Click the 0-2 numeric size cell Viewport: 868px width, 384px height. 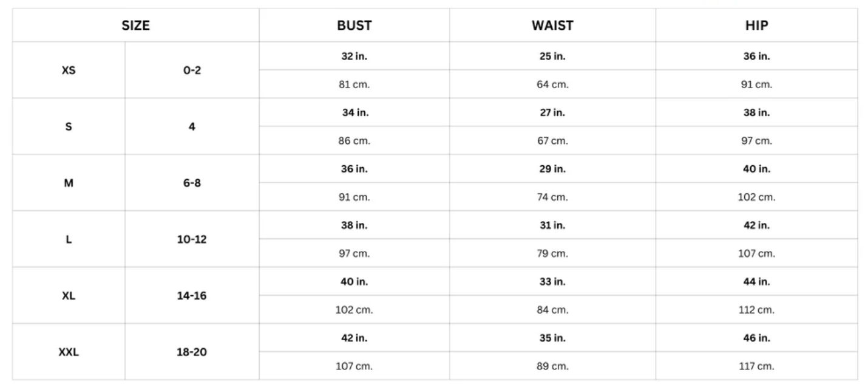tap(192, 70)
